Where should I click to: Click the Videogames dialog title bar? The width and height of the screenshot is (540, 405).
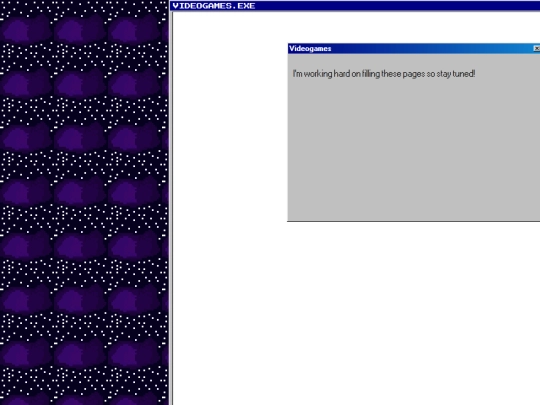tap(414, 49)
